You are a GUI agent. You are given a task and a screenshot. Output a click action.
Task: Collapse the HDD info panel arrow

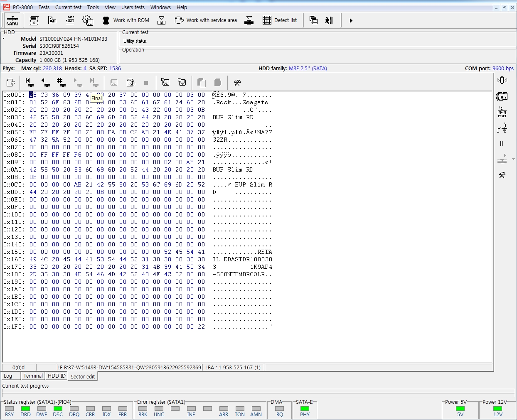click(x=4, y=39)
